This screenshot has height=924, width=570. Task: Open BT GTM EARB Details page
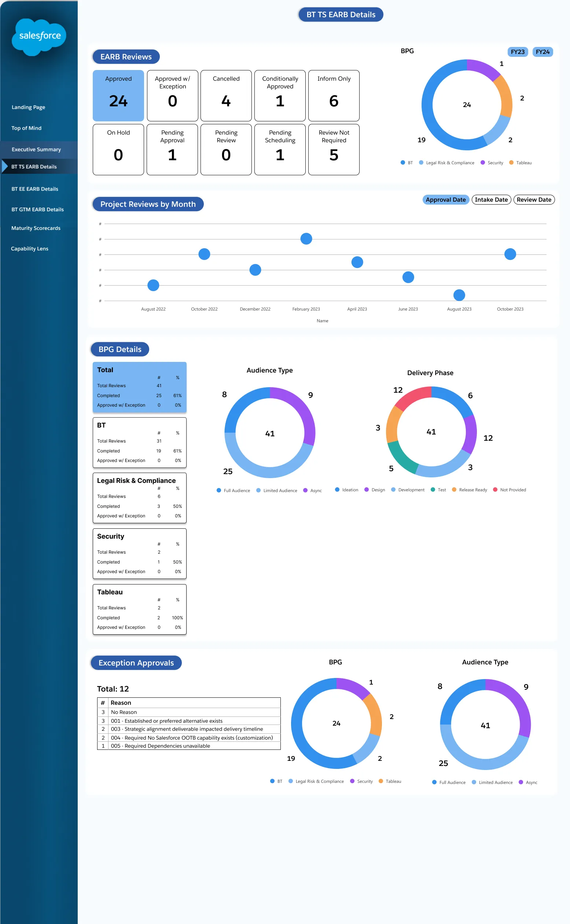tap(37, 209)
